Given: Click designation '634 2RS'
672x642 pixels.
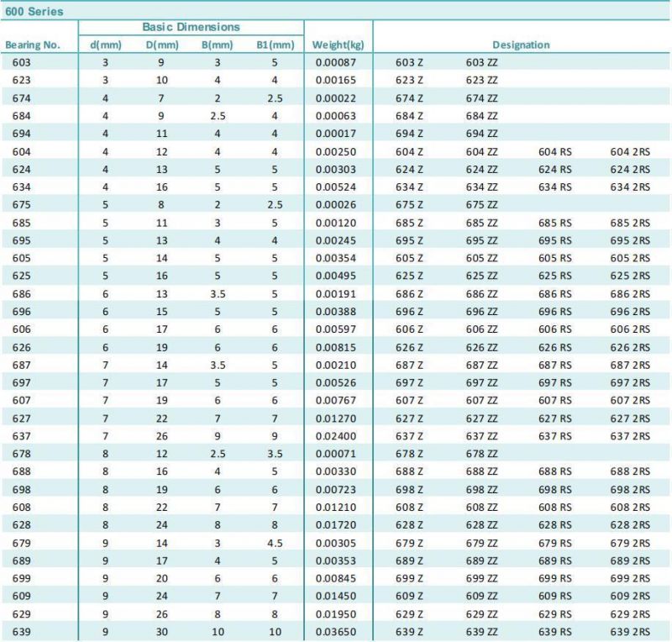Looking at the screenshot, I should click(x=630, y=187).
